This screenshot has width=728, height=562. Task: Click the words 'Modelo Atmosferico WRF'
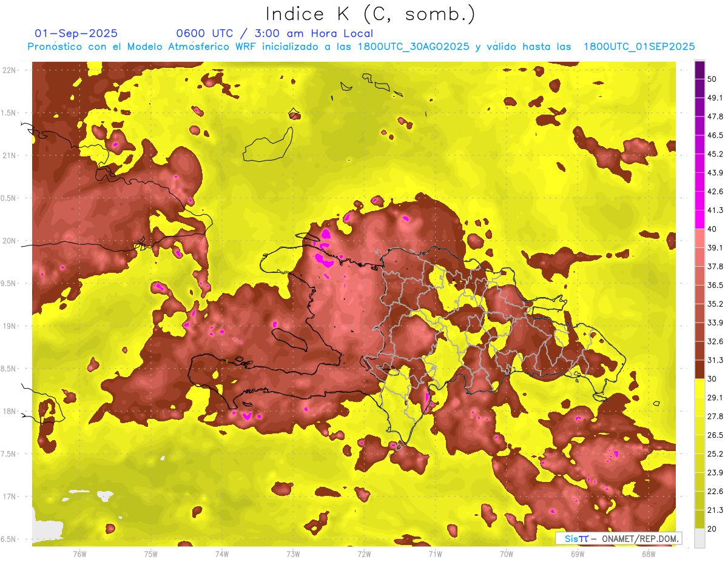pyautogui.click(x=193, y=47)
